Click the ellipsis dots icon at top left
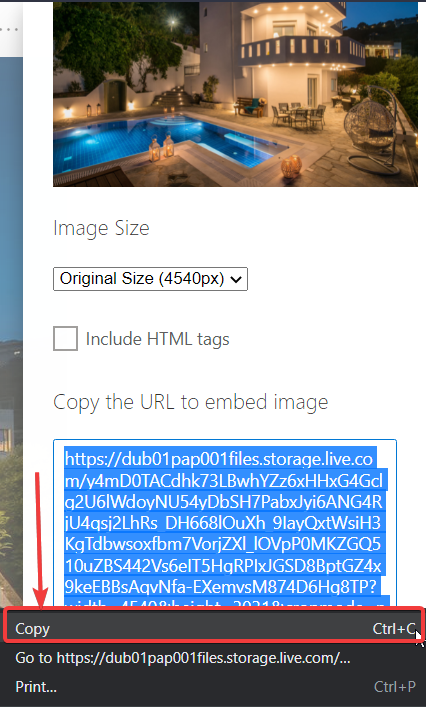 10,29
